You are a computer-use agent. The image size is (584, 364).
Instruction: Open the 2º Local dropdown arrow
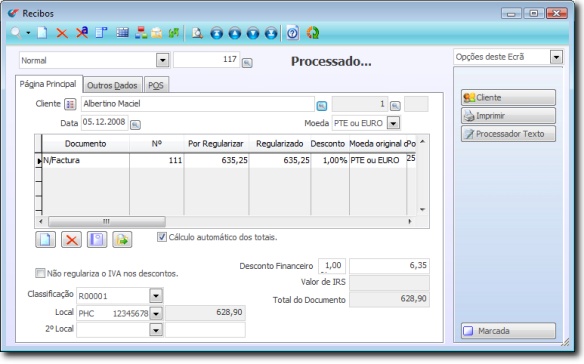[156, 330]
